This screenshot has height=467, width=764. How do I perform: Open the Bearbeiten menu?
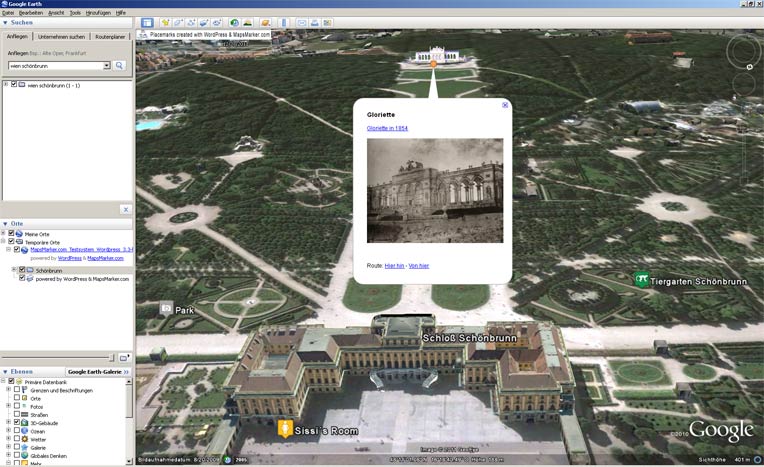[x=31, y=13]
